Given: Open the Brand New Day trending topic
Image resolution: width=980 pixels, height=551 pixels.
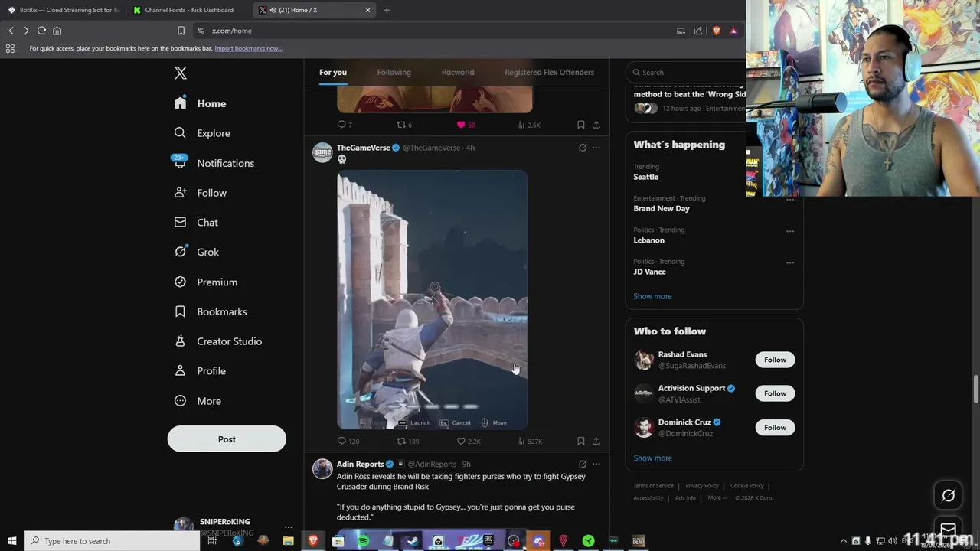Looking at the screenshot, I should [x=661, y=208].
